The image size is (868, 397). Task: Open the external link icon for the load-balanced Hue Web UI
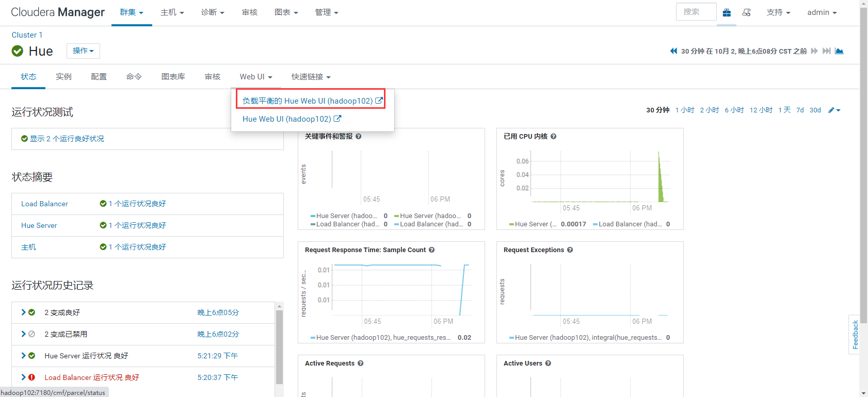click(379, 101)
